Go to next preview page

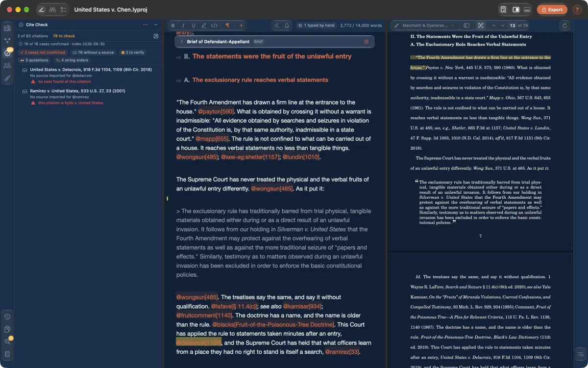pos(503,25)
